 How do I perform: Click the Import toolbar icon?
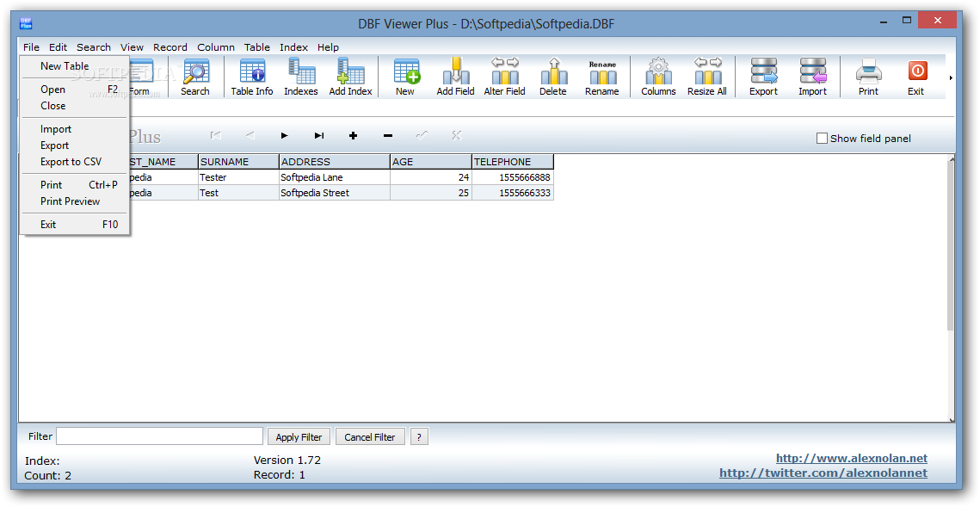coord(812,77)
